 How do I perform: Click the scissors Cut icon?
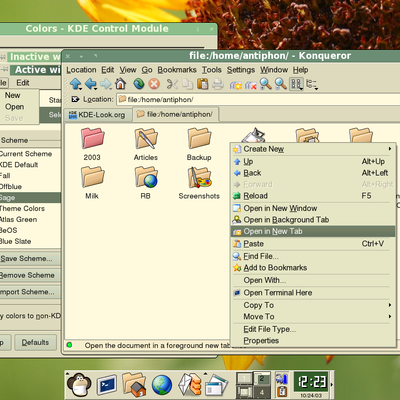click(172, 84)
